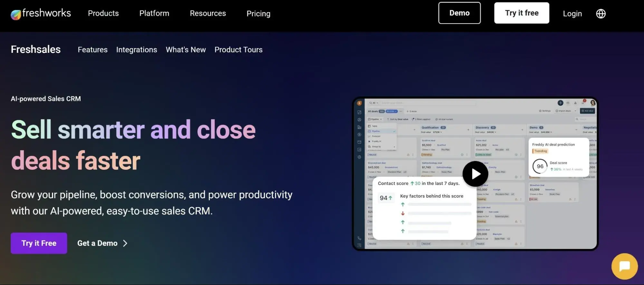Open the Integrations page

click(x=137, y=50)
